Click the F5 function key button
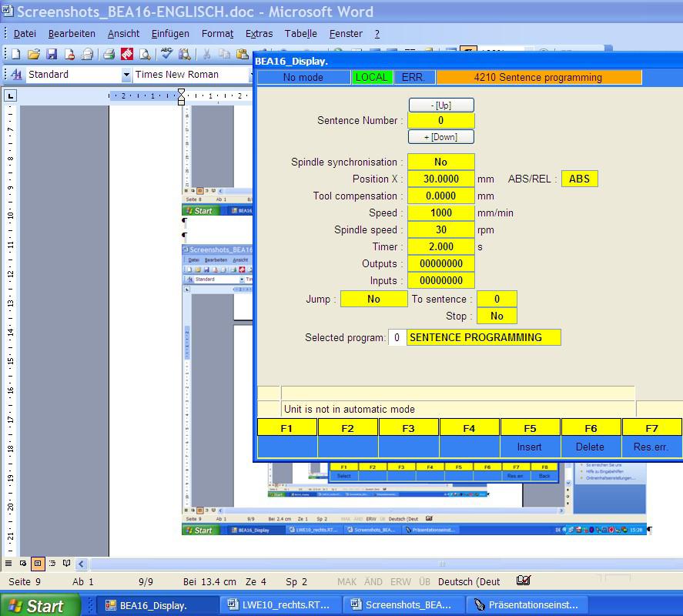The image size is (683, 616). [530, 427]
